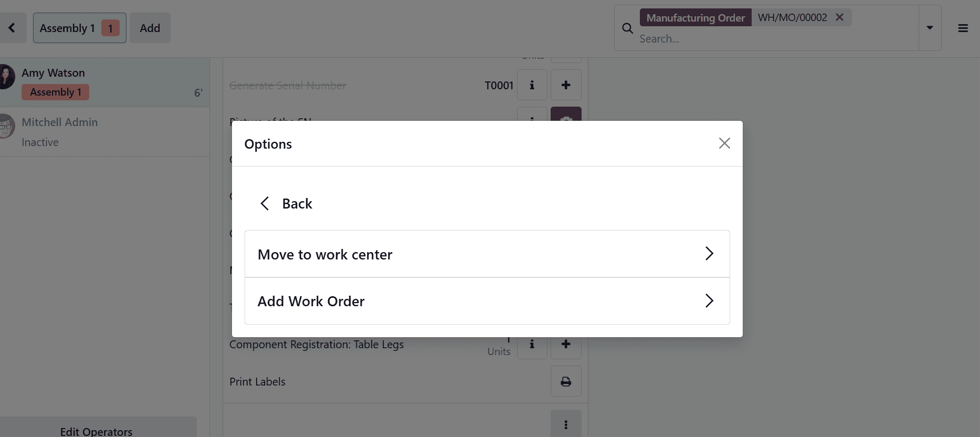Screen dimensions: 980x437
Task: Select Amy Watson's profile avatar
Action: [6, 76]
